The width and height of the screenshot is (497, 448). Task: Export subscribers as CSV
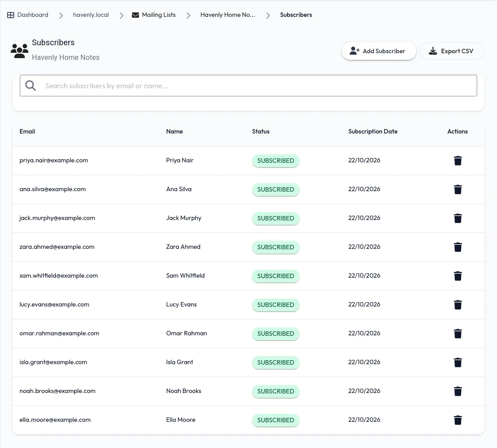[x=452, y=51]
